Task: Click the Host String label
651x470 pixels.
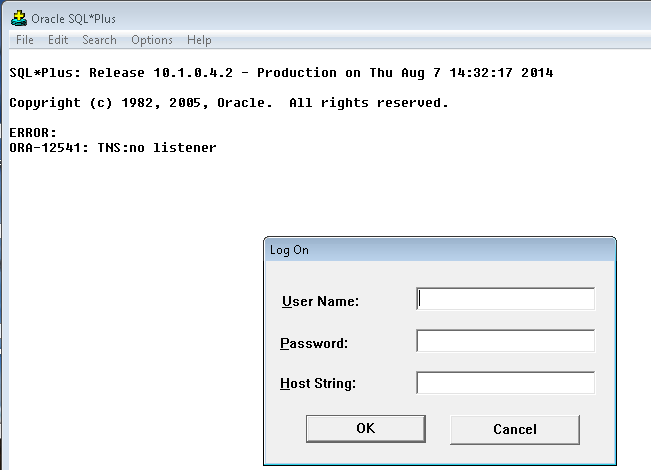Action: coord(318,383)
